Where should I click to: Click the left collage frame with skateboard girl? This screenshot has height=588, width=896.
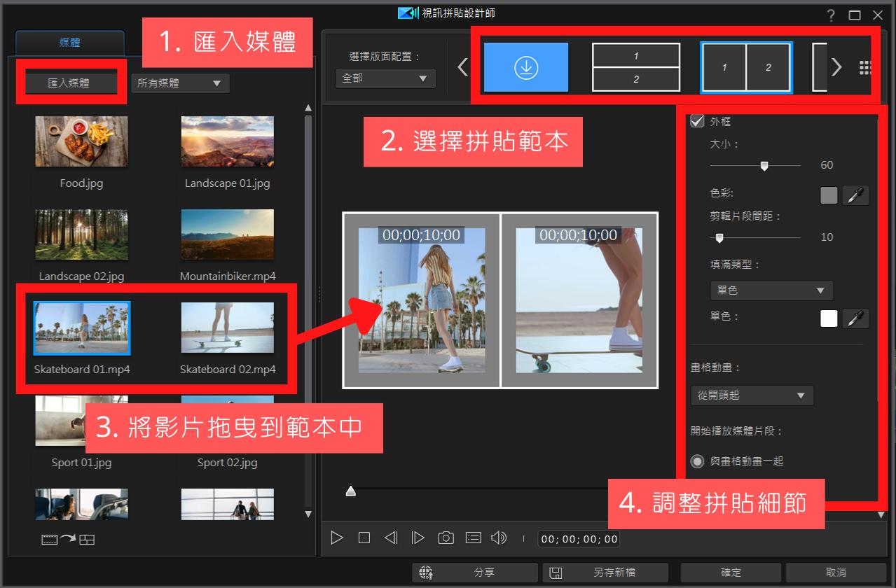click(422, 300)
